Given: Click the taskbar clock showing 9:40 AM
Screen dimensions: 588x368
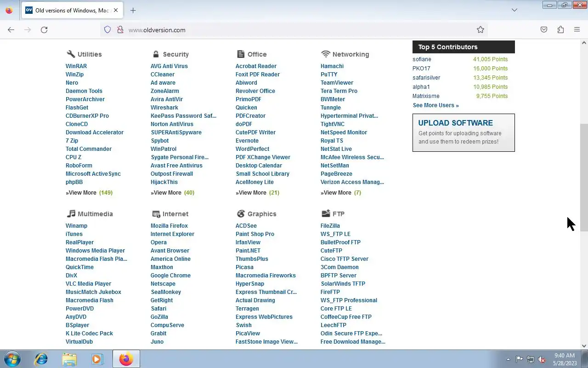Looking at the screenshot, I should pos(565,356).
